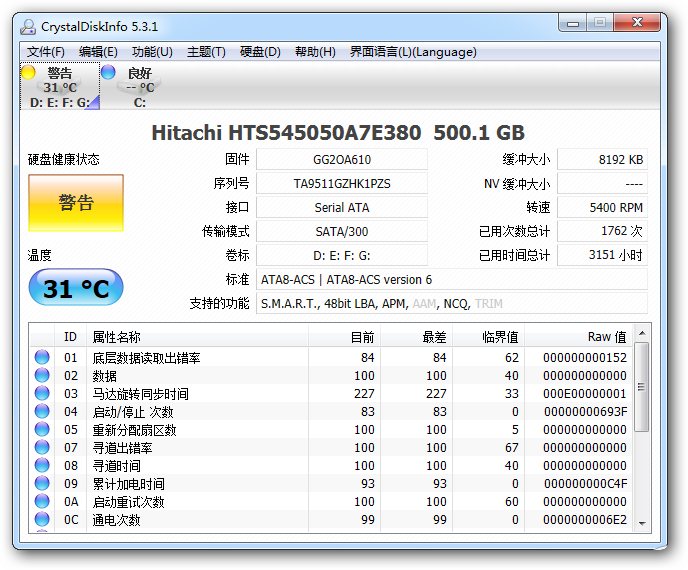This screenshot has width=688, height=570.
Task: Click the ID column header
Action: [71, 337]
